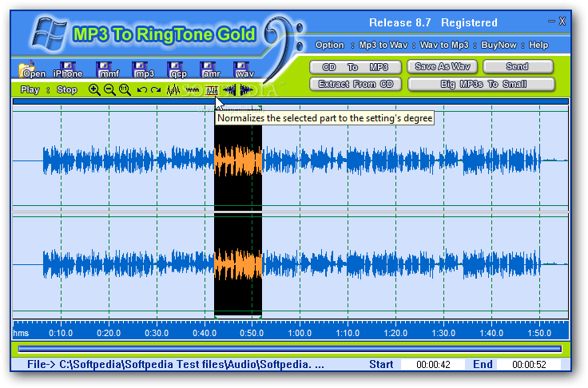Screen dimensions: 588x388
Task: Stop the audio playback
Action: coord(67,90)
